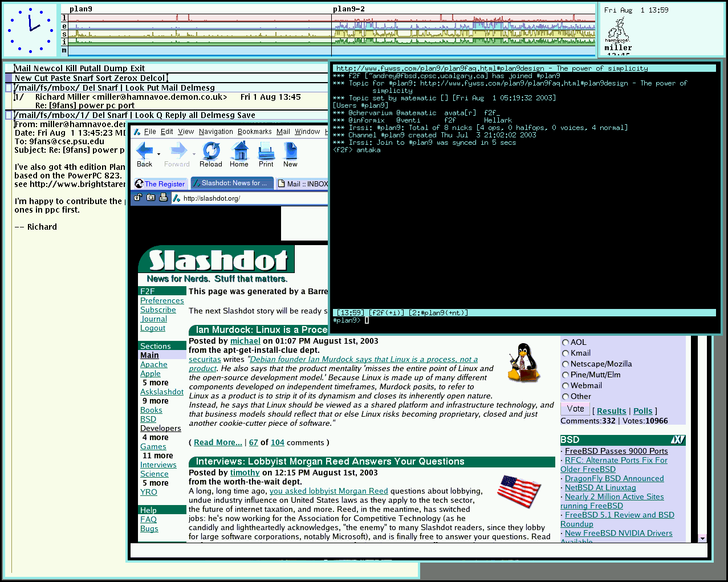
Task: Click poster name michael link
Action: [x=245, y=341]
